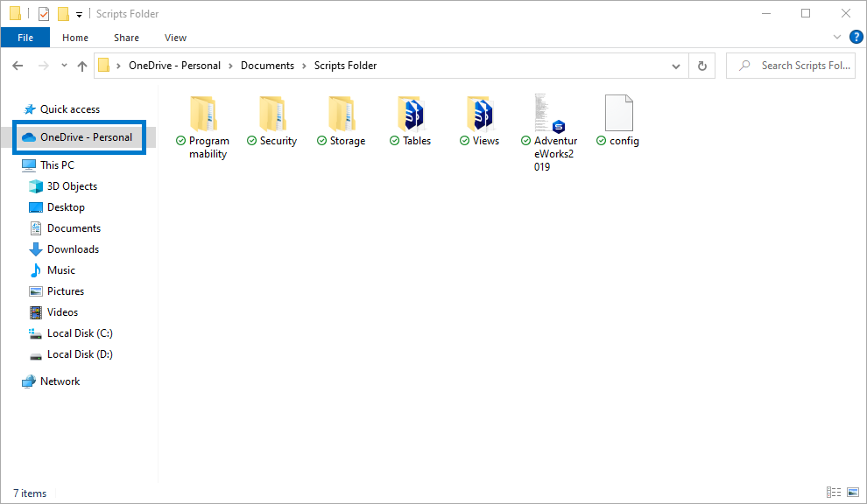Open Local Disk (D:) in navigation pane
The height and width of the screenshot is (504, 867).
80,354
